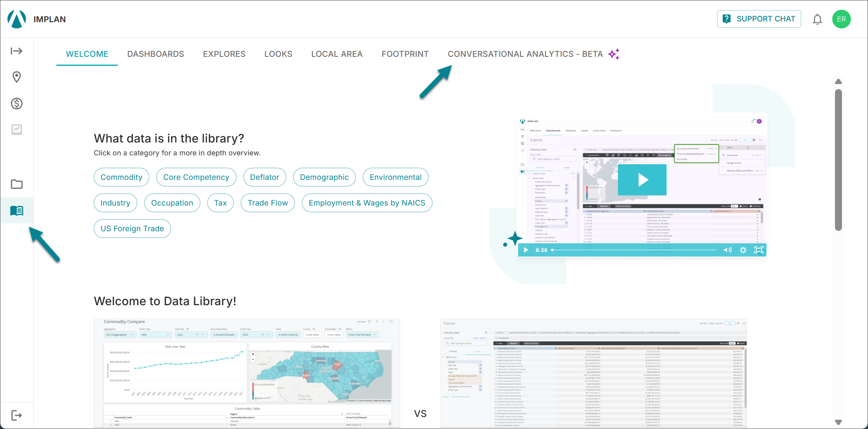Screen dimensions: 868x429
Task: Open the chart sidebar icon
Action: click(17, 130)
